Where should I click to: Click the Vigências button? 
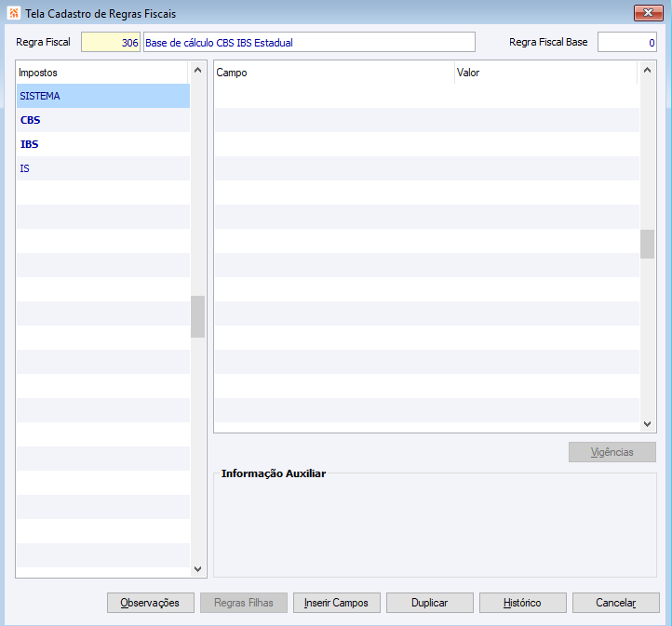pyautogui.click(x=612, y=452)
